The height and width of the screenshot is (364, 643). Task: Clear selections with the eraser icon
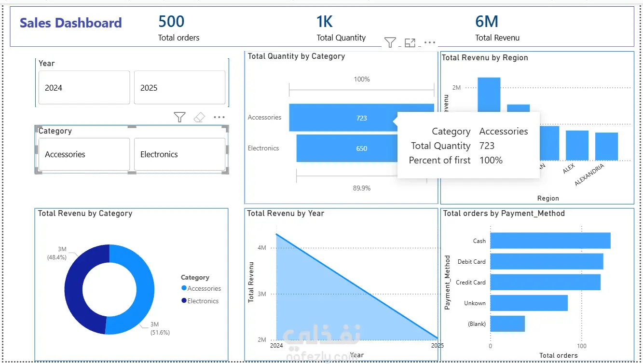pos(199,117)
